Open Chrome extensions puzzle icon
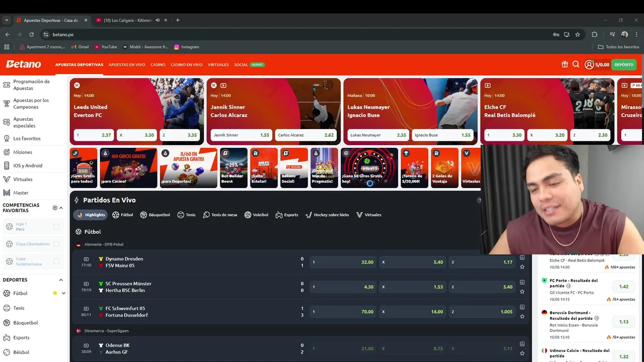 click(x=594, y=34)
